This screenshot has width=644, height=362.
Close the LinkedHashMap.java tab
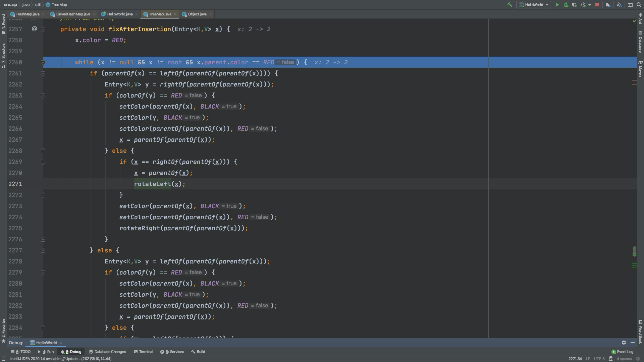[94, 14]
